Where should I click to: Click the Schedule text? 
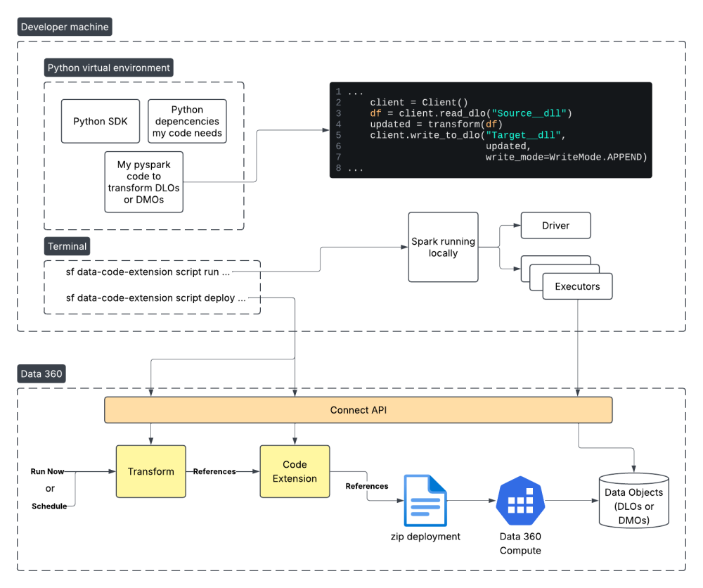click(49, 506)
